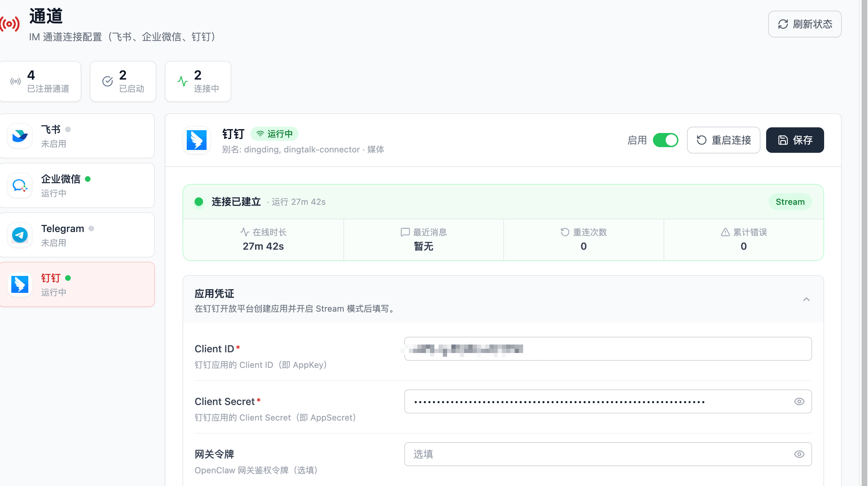Screen dimensions: 868x486
Task: Reveal the Client Secret with the eye toggle
Action: coord(799,401)
